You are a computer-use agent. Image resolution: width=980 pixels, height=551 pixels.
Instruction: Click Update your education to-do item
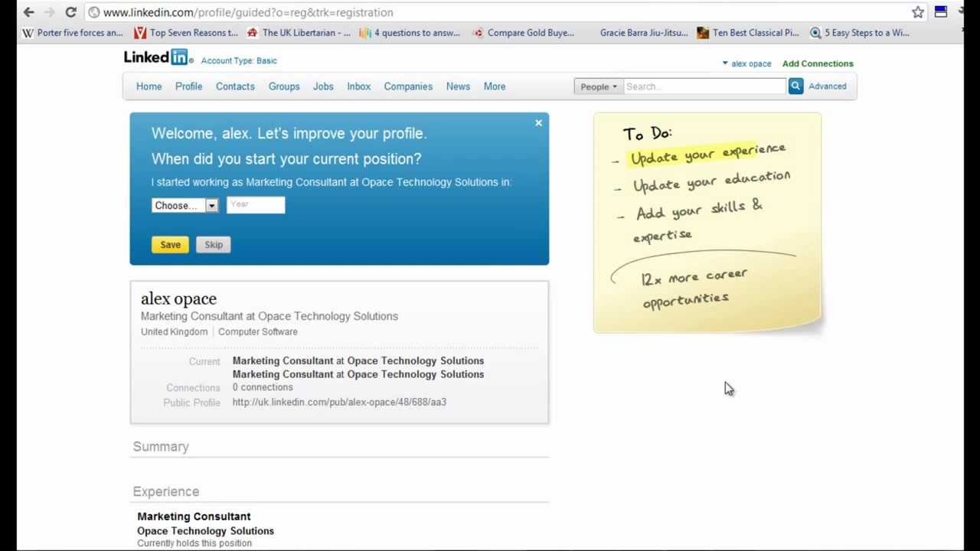[x=711, y=182]
